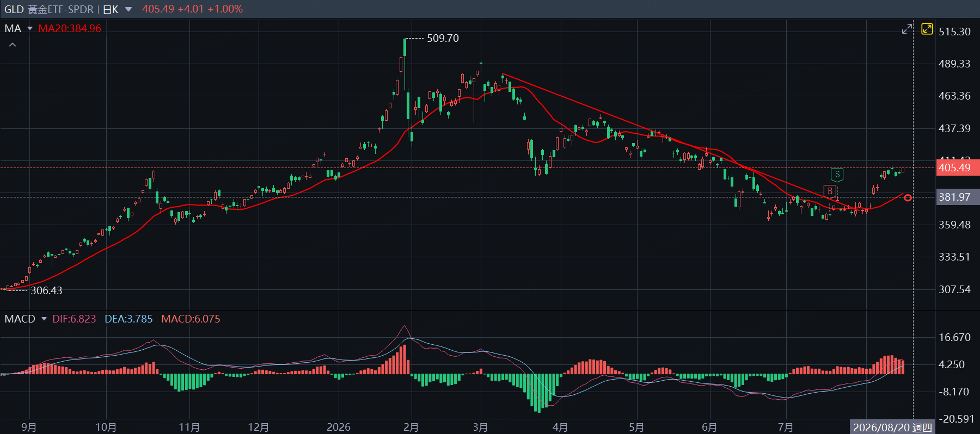Click the 359.48 price axis label
Image resolution: width=980 pixels, height=434 pixels.
954,225
